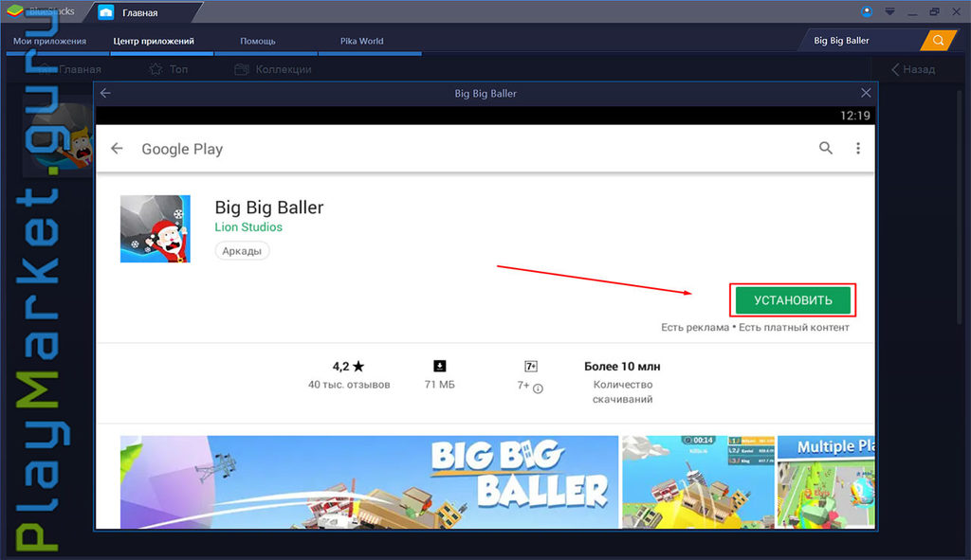The width and height of the screenshot is (971, 560).
Task: Open the Big Big Baller banner screenshot
Action: pos(369,482)
